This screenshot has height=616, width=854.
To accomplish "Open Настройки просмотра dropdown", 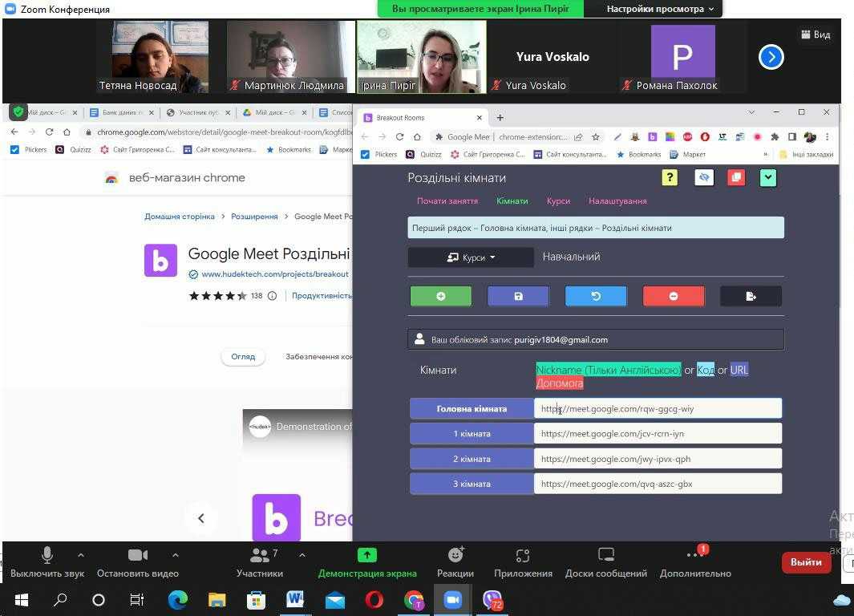I will [659, 9].
